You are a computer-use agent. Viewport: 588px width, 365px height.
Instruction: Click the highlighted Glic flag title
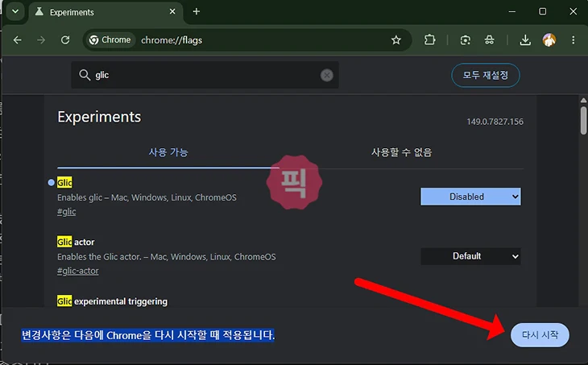[64, 183]
